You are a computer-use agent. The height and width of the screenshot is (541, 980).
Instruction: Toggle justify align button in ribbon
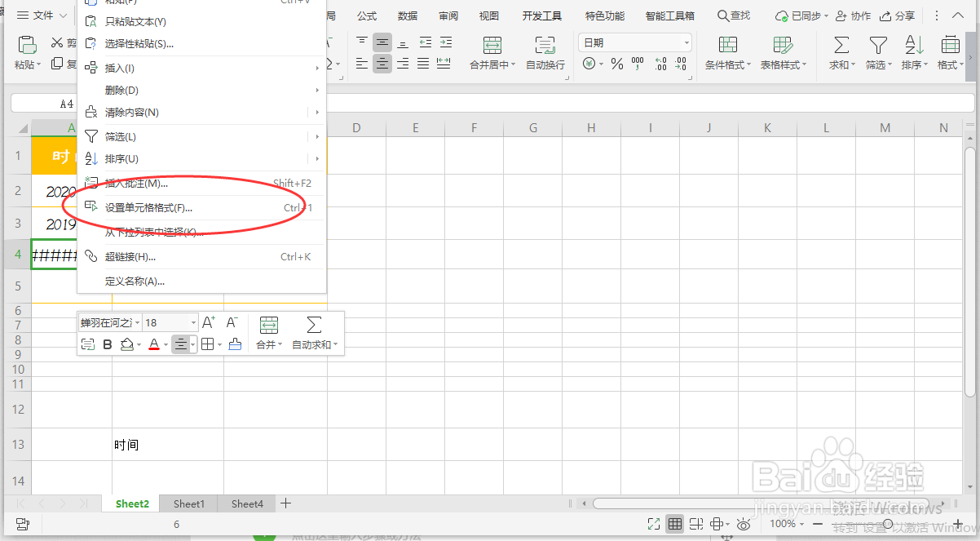[423, 63]
